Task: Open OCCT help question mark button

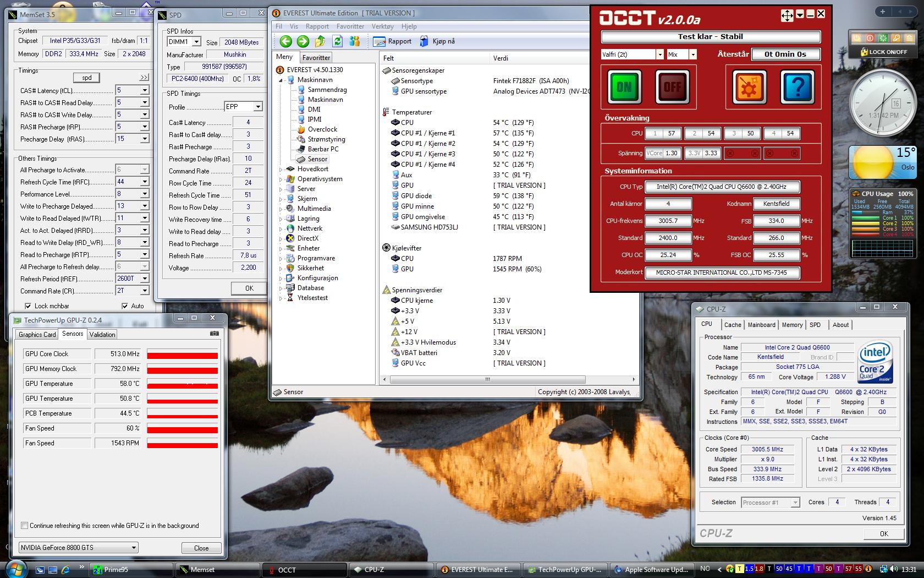Action: (x=798, y=86)
